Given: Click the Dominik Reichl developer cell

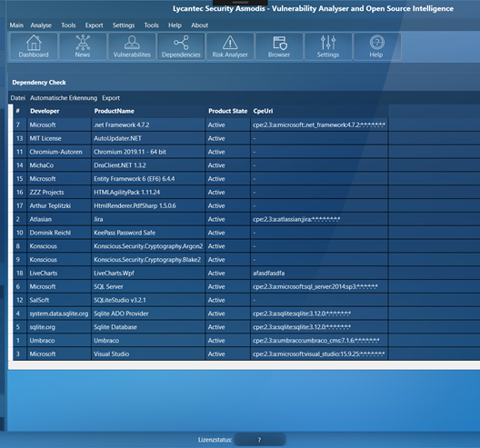Looking at the screenshot, I should coord(59,233).
